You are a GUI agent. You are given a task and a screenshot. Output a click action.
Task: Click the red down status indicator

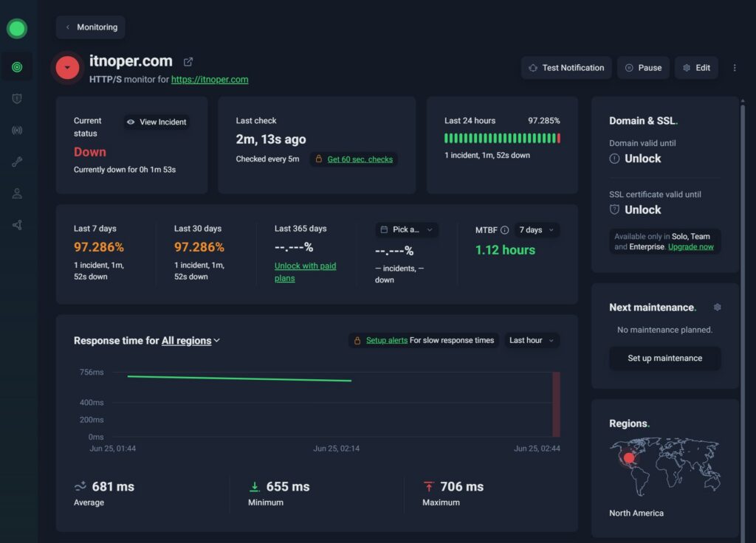pos(67,68)
